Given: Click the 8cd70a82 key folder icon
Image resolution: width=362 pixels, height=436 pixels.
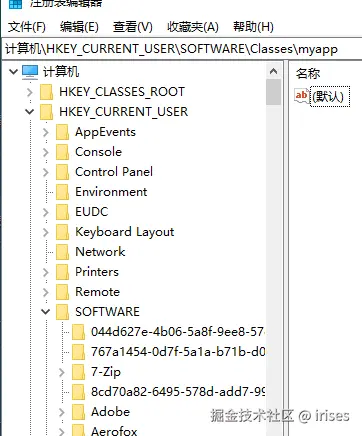Looking at the screenshot, I should [78, 392].
